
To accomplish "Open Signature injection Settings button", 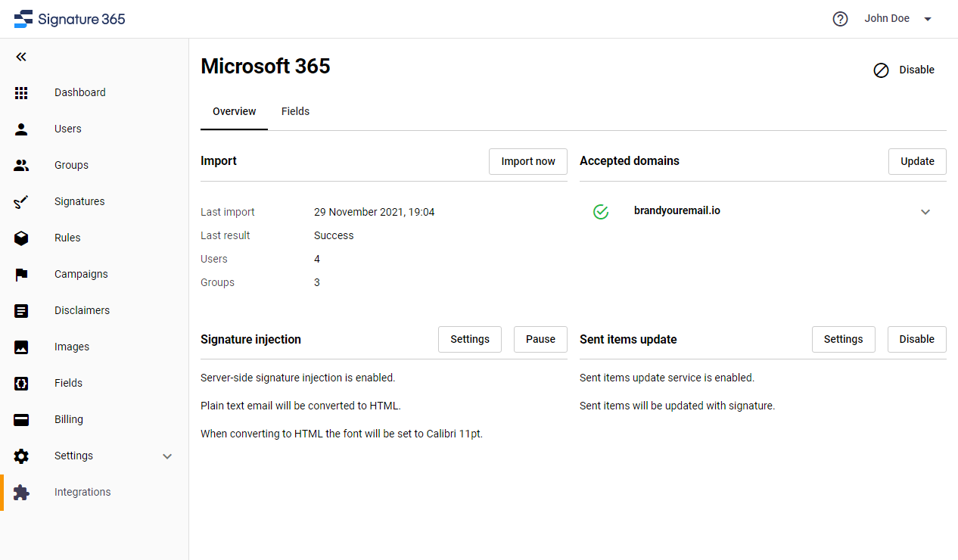I will point(470,339).
